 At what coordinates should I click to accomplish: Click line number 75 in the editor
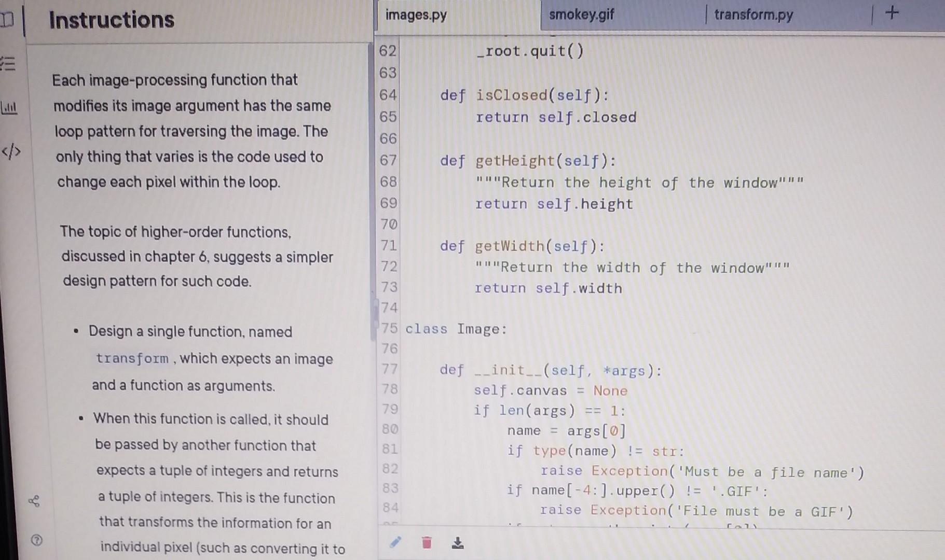pyautogui.click(x=390, y=328)
